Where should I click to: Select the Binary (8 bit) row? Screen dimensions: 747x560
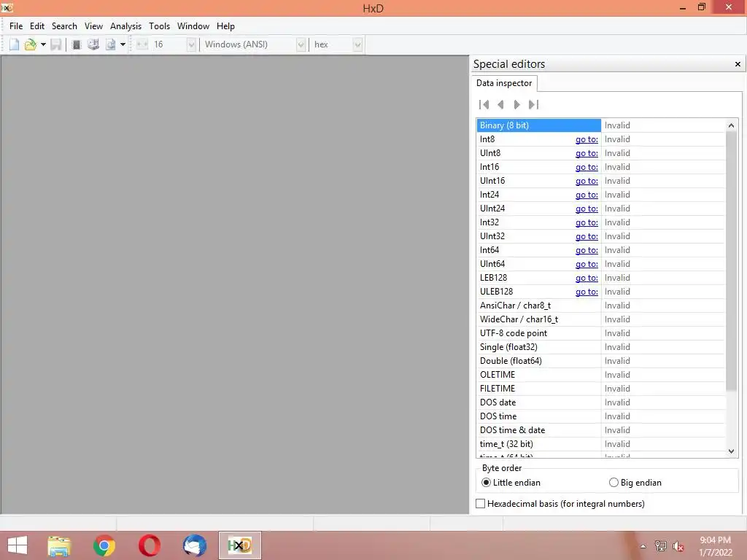[x=601, y=125]
